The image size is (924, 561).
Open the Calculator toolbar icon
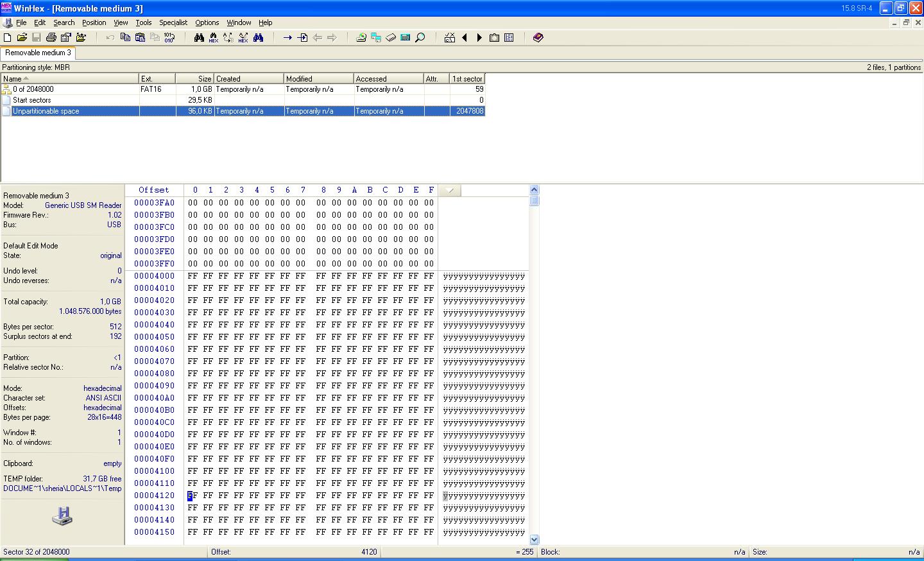tap(406, 38)
